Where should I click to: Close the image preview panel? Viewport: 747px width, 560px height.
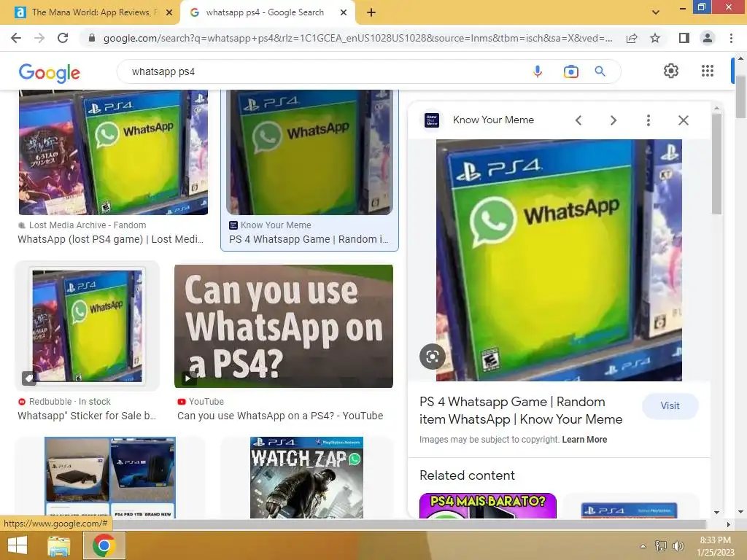pos(683,120)
